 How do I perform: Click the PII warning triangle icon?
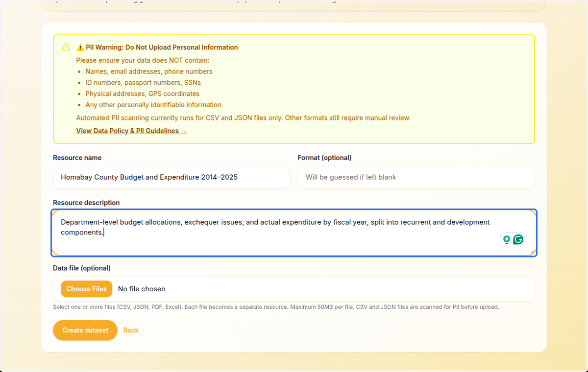click(x=66, y=47)
